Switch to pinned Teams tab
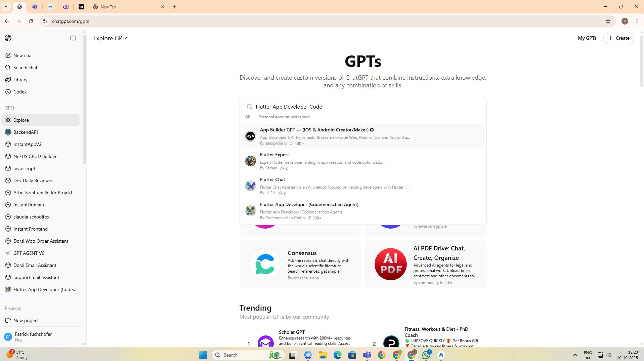The width and height of the screenshot is (644, 361). [35, 7]
